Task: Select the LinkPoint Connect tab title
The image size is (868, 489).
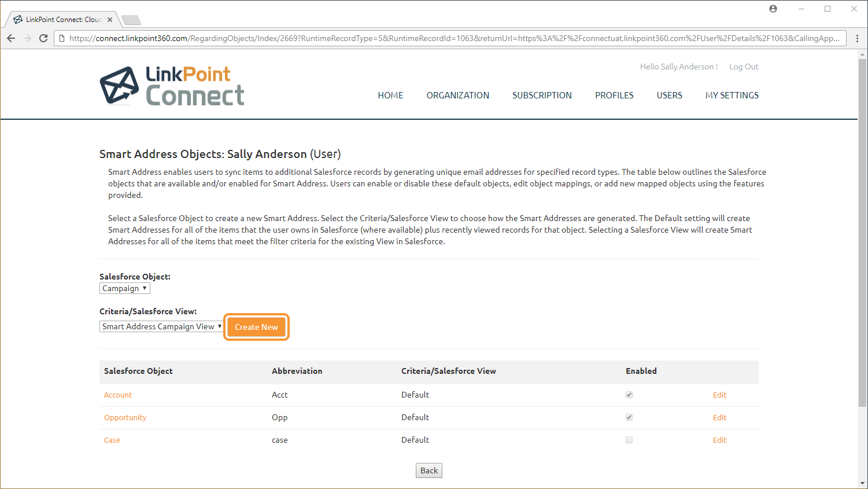Action: 64,20
